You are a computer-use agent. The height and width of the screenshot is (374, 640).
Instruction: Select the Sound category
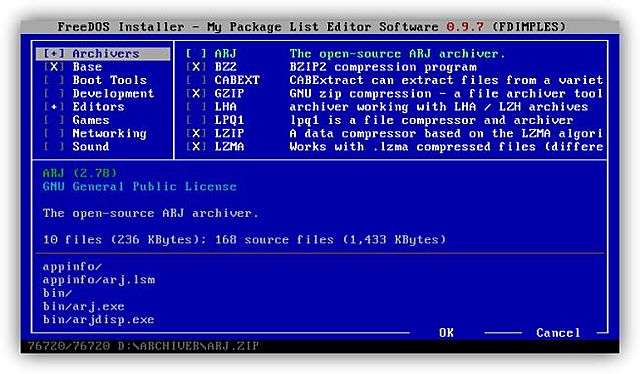(91, 147)
